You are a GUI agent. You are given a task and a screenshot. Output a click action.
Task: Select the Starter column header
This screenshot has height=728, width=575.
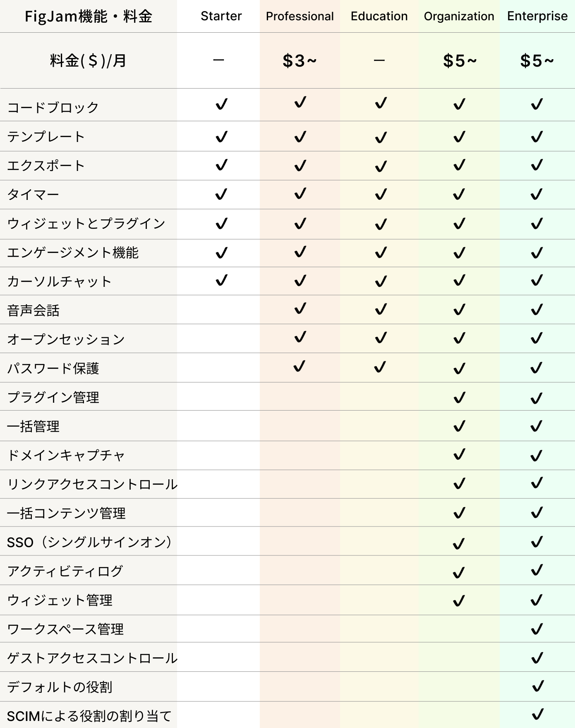click(x=221, y=16)
